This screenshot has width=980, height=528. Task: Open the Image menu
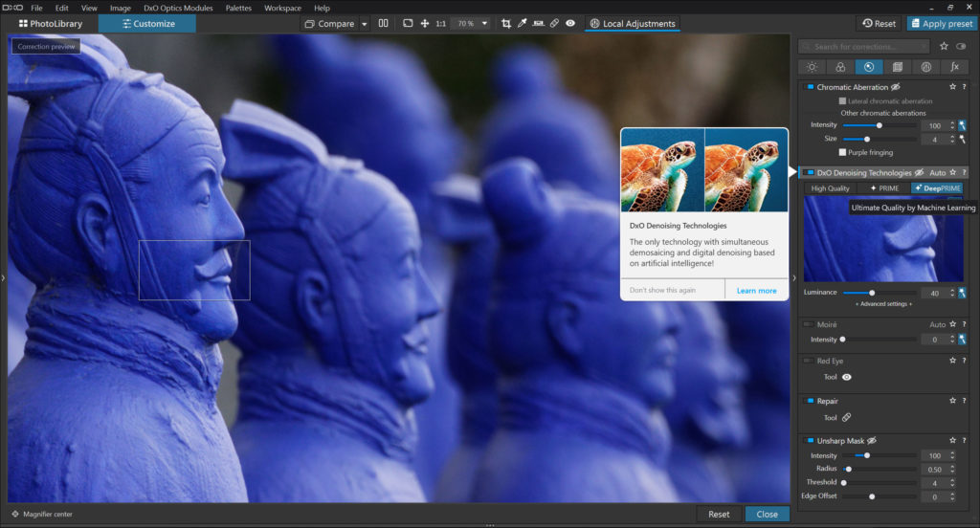[121, 8]
